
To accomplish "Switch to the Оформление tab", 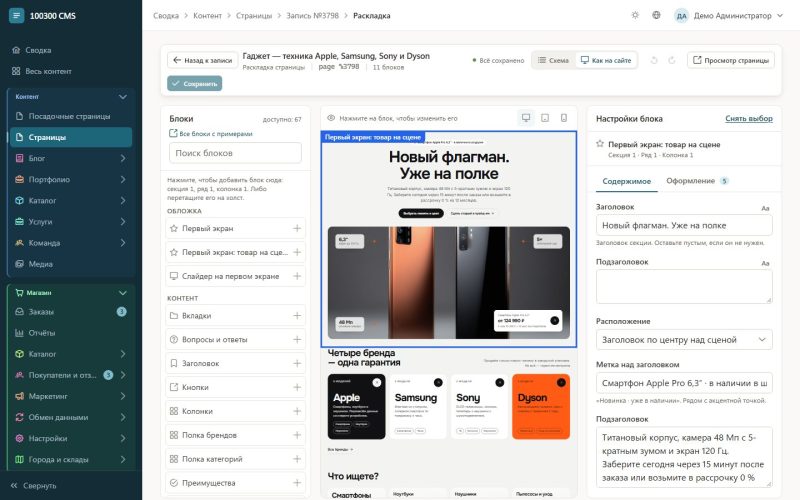I will [x=697, y=181].
